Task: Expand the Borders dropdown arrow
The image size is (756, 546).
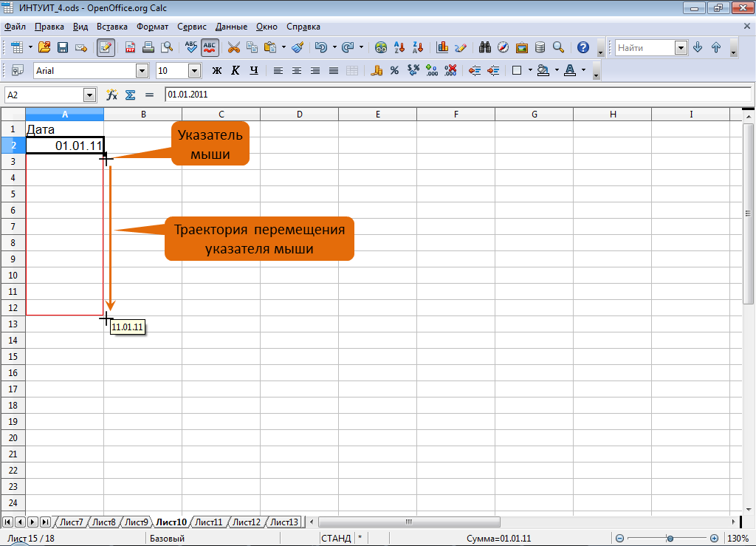Action: tap(530, 70)
